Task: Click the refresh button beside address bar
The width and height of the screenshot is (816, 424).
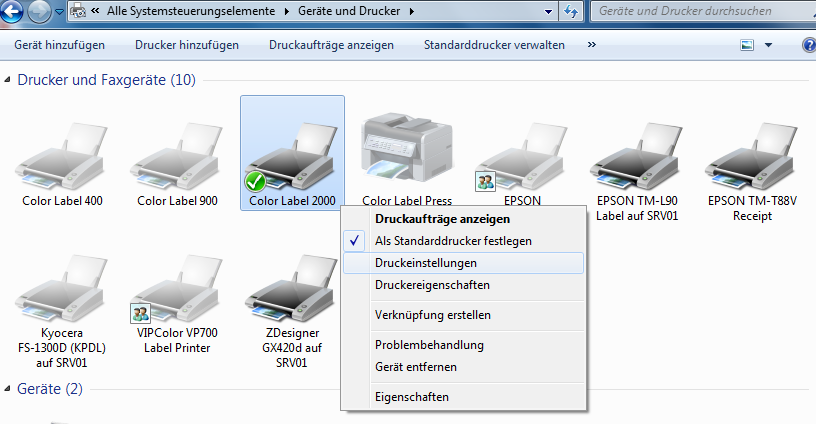Action: click(x=571, y=11)
